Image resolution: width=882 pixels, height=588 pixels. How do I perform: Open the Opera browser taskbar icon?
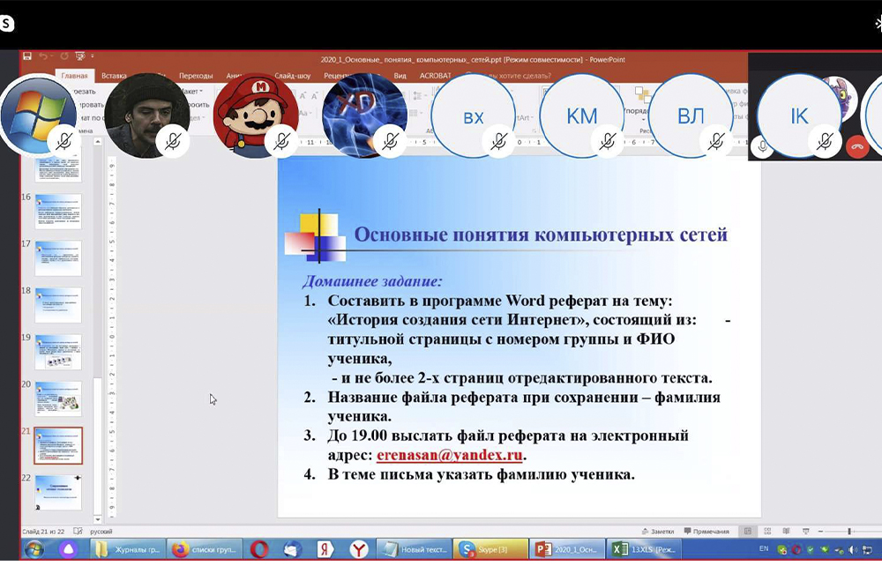[258, 549]
